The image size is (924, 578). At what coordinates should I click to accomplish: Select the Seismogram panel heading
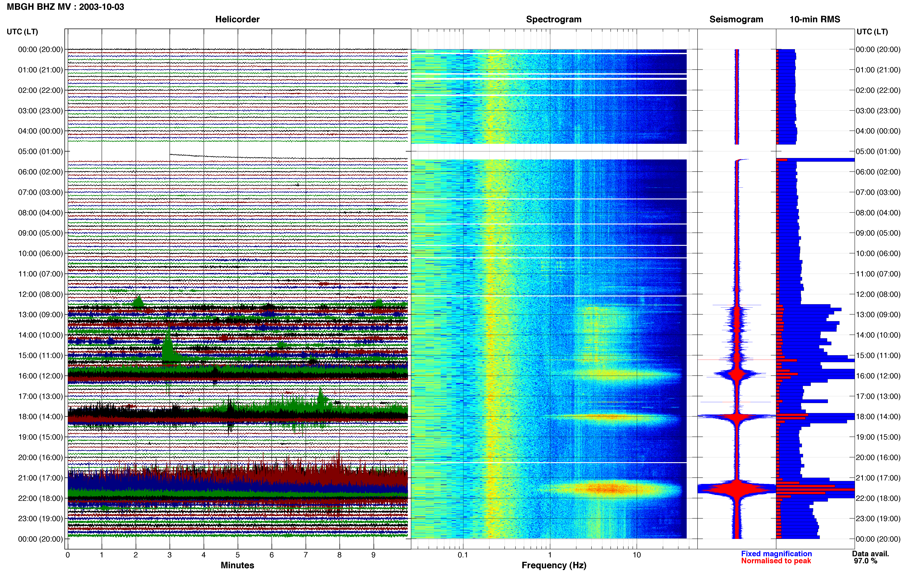[736, 19]
